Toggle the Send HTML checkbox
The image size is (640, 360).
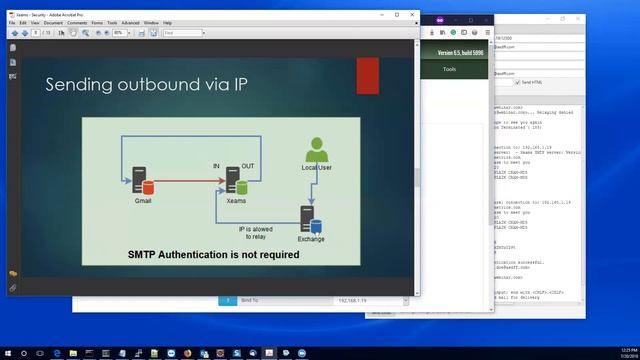(518, 82)
